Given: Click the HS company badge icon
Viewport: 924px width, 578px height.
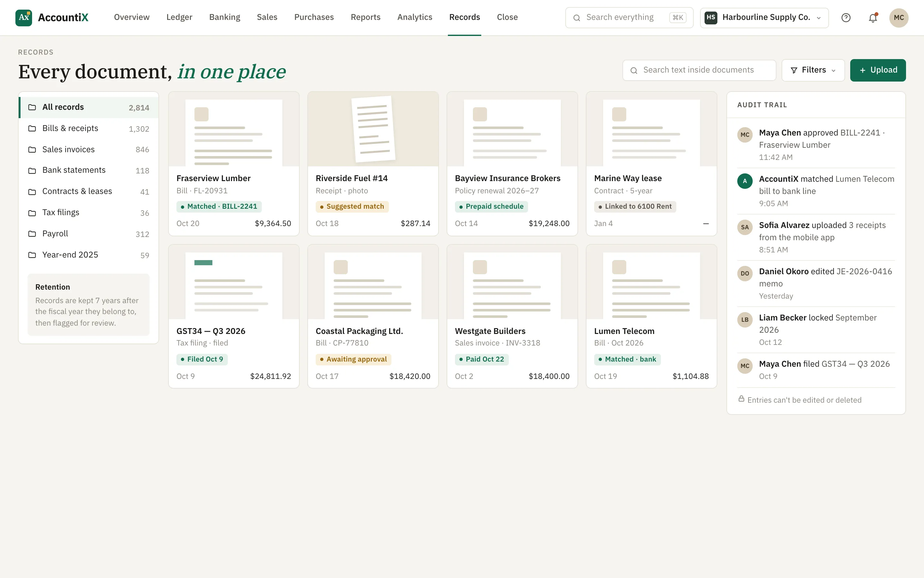Looking at the screenshot, I should tap(711, 18).
